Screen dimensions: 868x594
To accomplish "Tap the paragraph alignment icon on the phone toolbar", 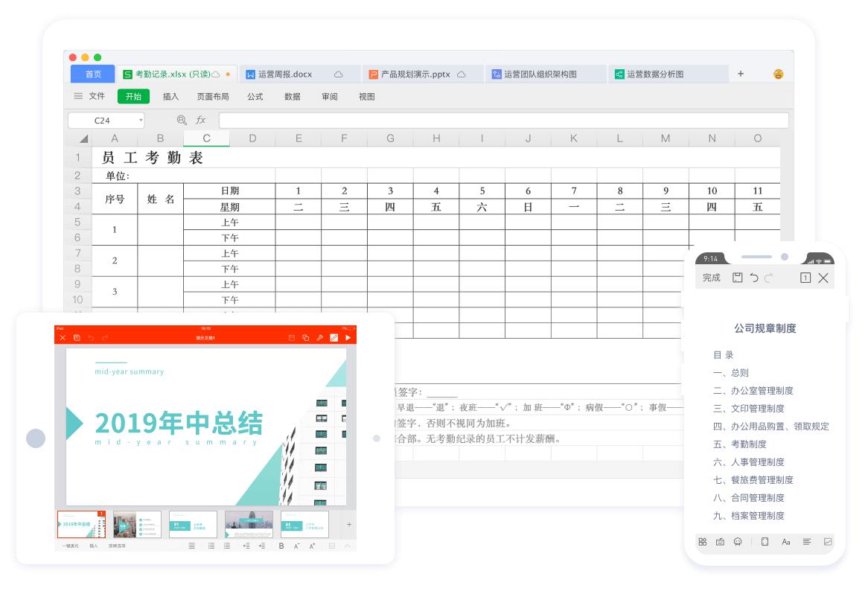I will coord(807,542).
